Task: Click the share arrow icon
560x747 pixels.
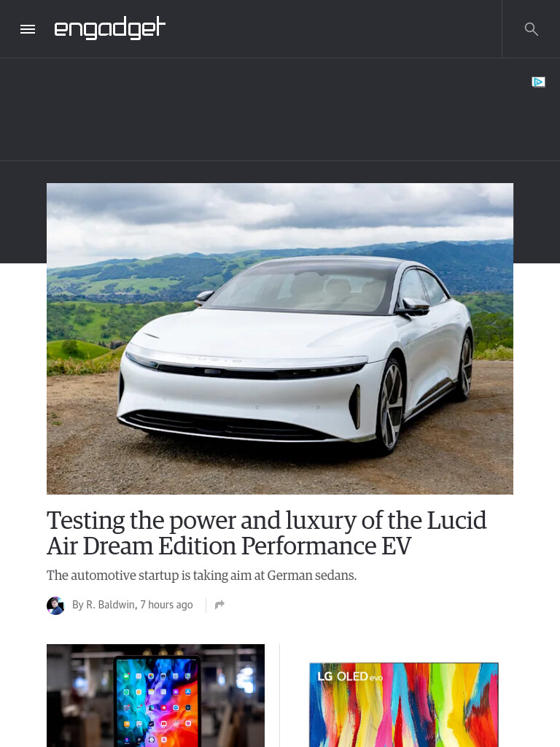Action: (x=219, y=605)
